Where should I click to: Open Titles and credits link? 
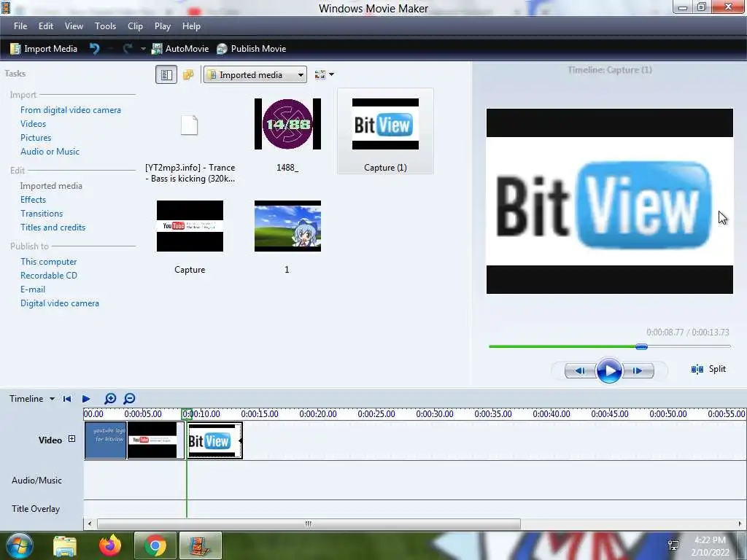(x=53, y=227)
